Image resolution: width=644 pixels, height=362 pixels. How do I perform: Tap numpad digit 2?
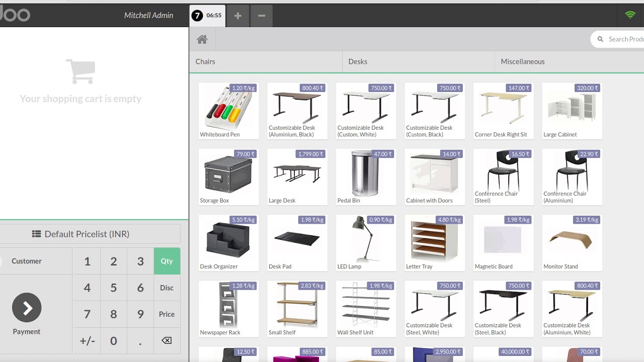click(114, 261)
